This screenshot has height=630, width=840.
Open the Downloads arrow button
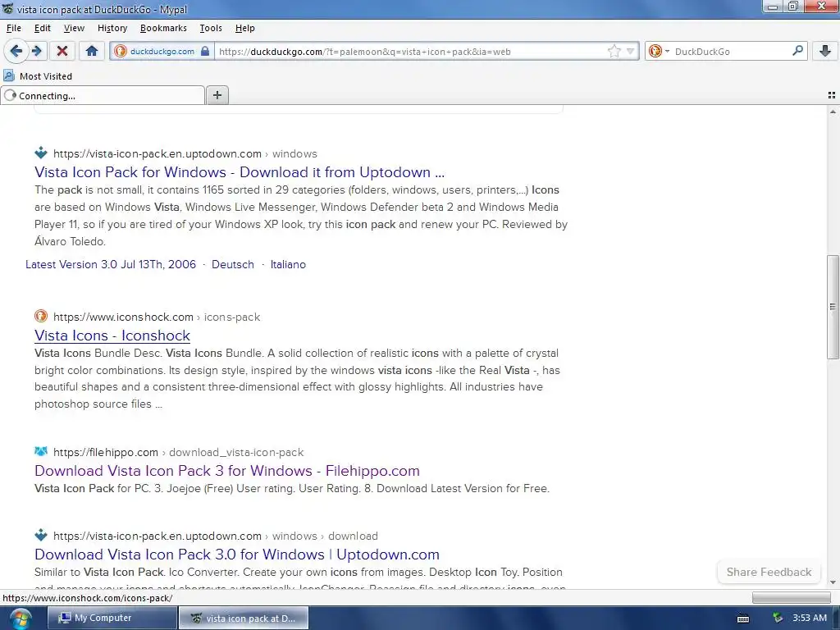(x=825, y=52)
